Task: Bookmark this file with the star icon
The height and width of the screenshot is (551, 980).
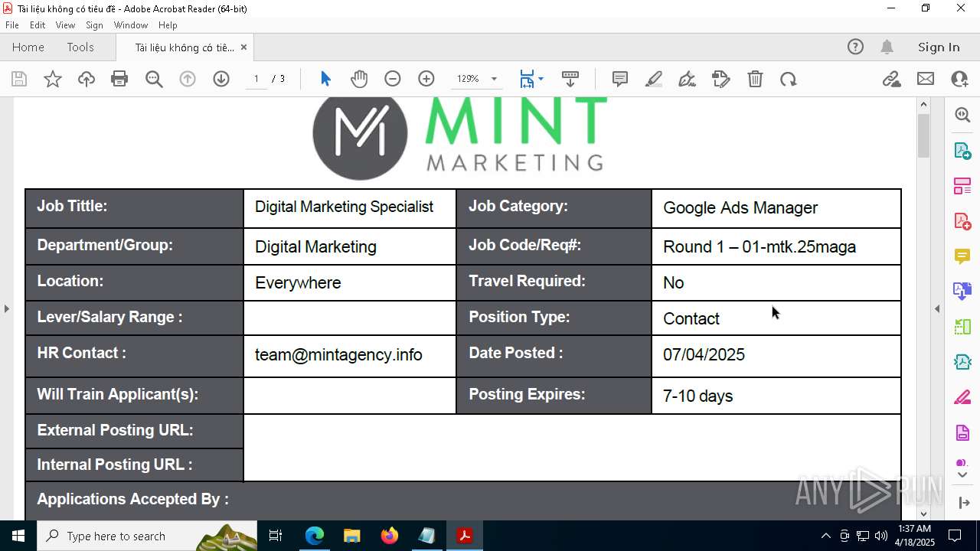Action: [53, 79]
